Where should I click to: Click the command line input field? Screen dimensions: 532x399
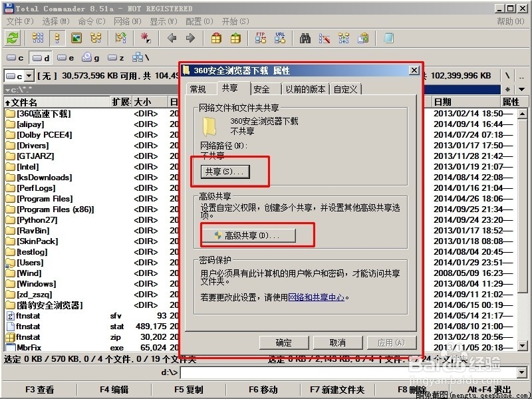tap(348, 373)
